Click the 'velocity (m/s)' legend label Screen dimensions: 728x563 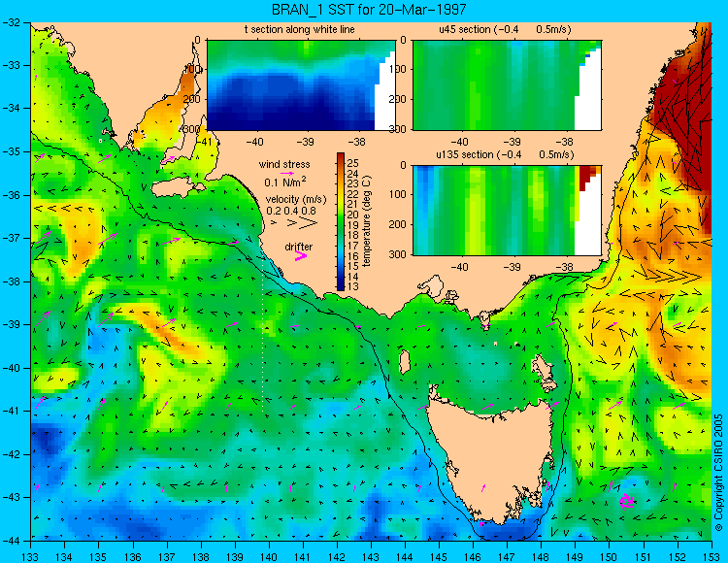click(296, 200)
